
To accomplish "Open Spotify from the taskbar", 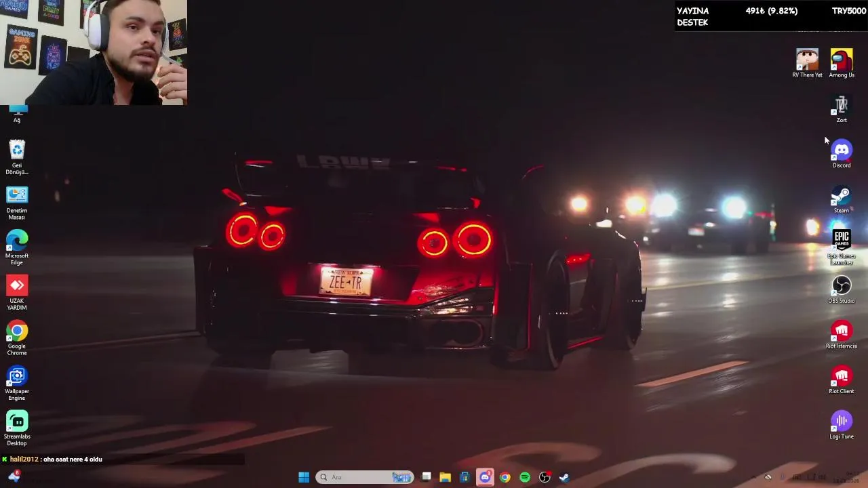I will 525,477.
